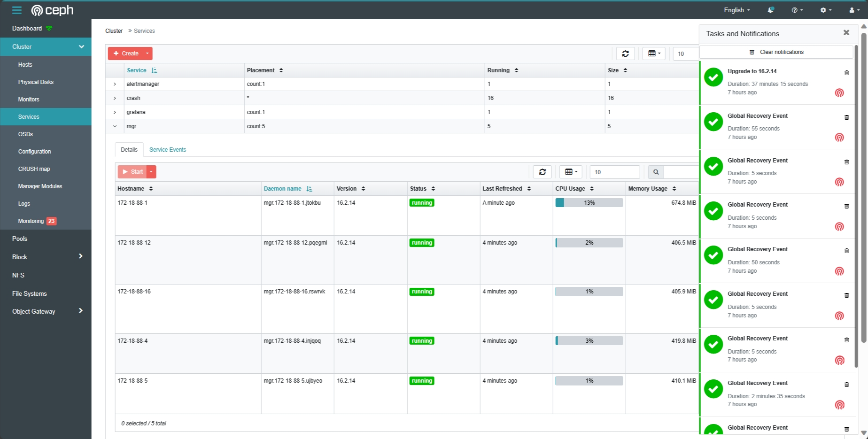The height and width of the screenshot is (439, 868).
Task: Sort daemons by Hostname column
Action: [135, 189]
